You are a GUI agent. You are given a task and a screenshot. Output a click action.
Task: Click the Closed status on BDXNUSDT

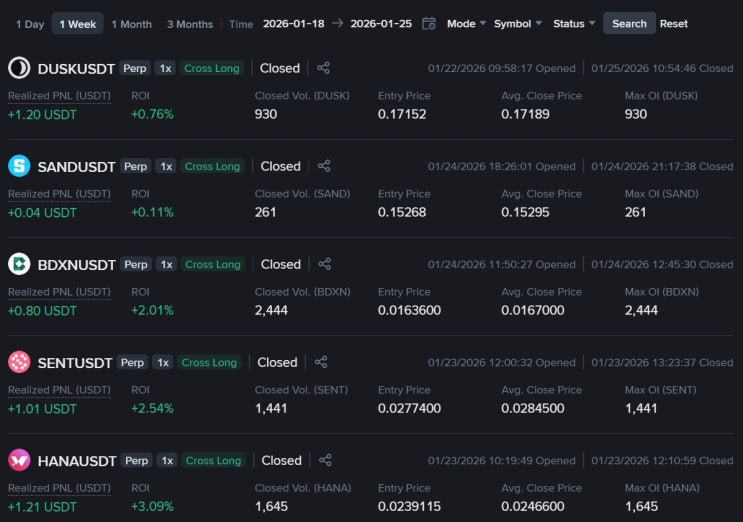(281, 264)
